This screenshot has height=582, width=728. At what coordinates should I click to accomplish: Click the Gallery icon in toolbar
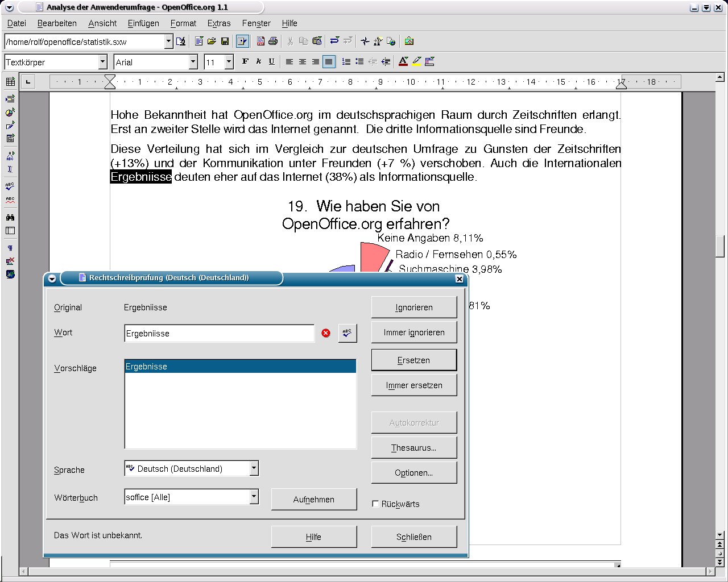409,41
